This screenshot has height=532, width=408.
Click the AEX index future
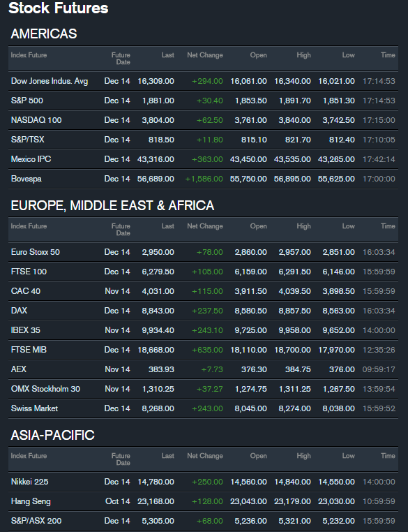click(x=19, y=369)
